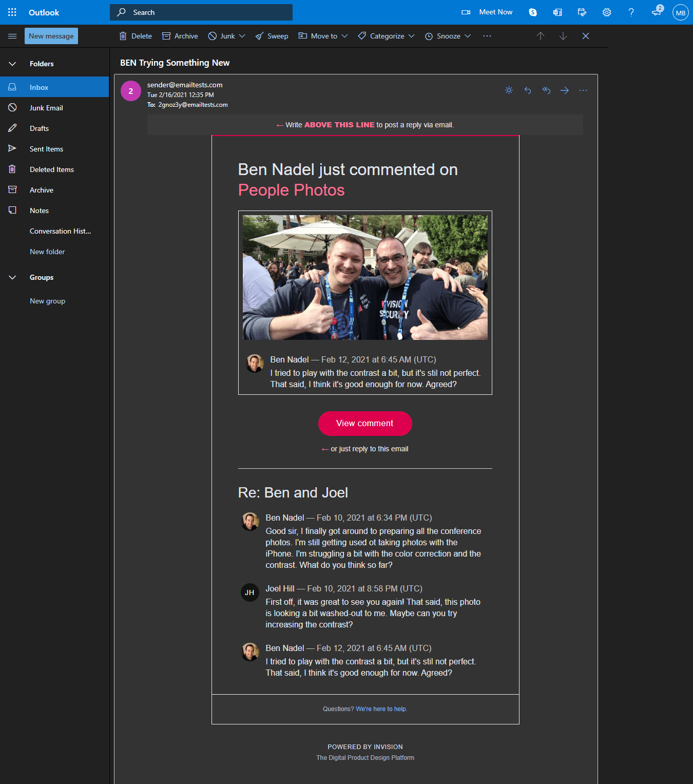Click the View comment button
The width and height of the screenshot is (693, 784).
pyautogui.click(x=365, y=423)
